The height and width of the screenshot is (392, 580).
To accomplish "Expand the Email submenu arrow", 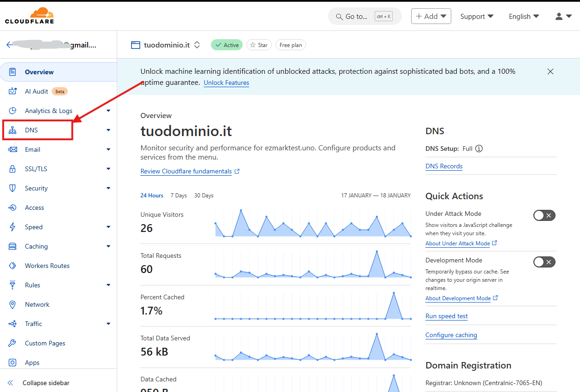I will pos(108,149).
